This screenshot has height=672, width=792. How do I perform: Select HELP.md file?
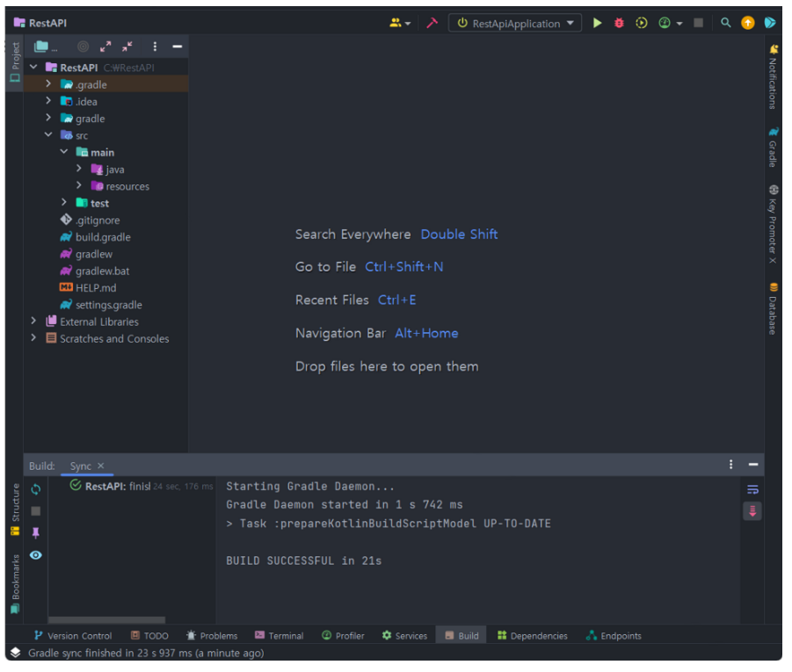tap(96, 289)
